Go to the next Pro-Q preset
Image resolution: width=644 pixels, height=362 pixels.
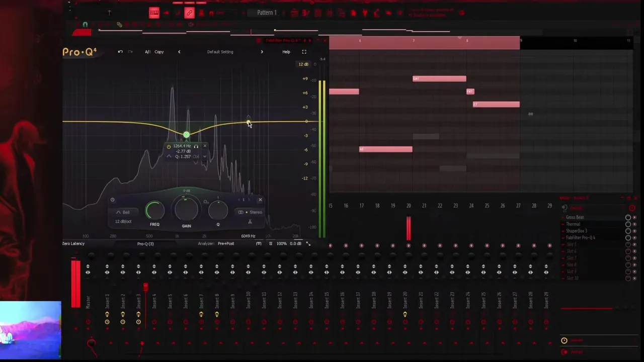click(262, 52)
